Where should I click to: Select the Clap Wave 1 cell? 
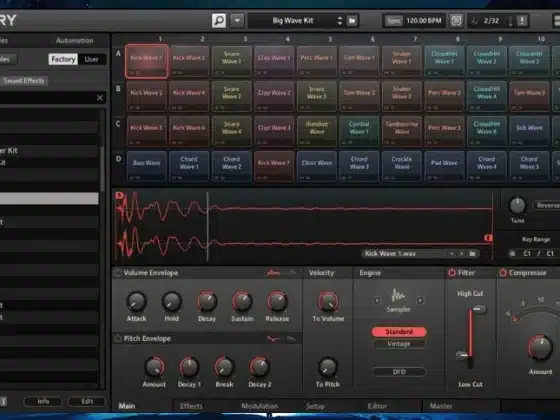point(274,61)
